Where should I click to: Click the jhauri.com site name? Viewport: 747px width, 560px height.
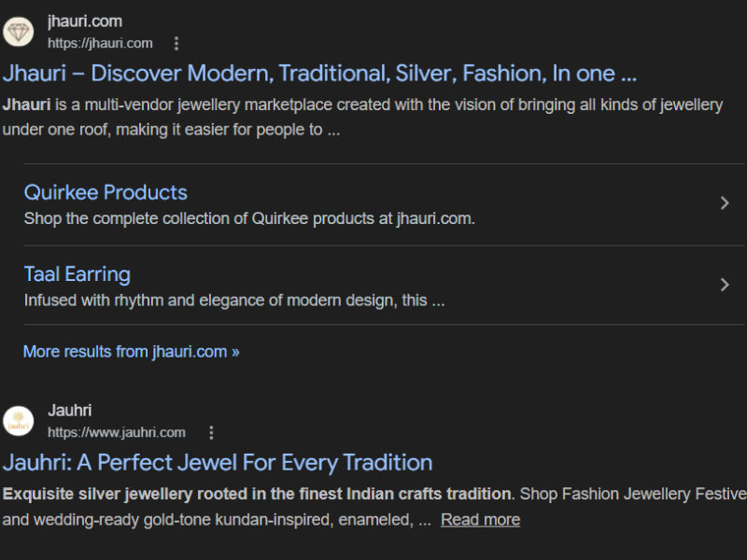tap(85, 21)
